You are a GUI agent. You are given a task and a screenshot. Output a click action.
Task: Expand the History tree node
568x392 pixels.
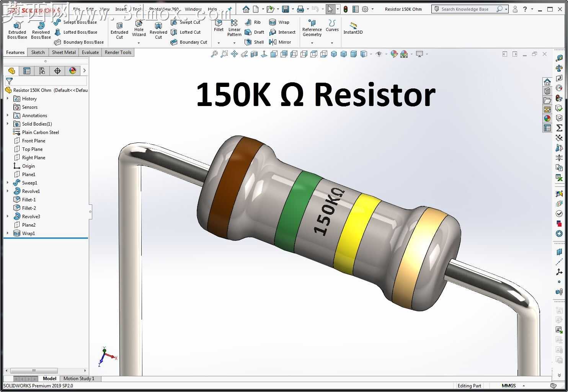[x=8, y=98]
